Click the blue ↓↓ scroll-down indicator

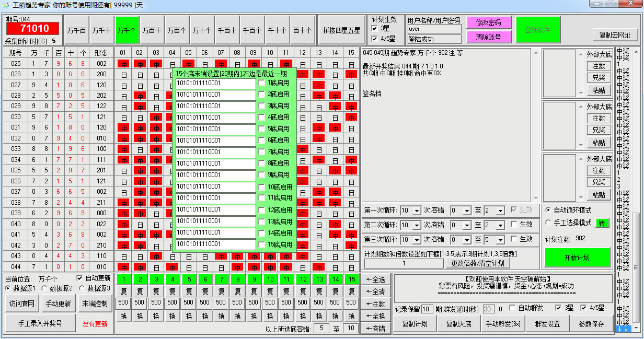[x=622, y=329]
